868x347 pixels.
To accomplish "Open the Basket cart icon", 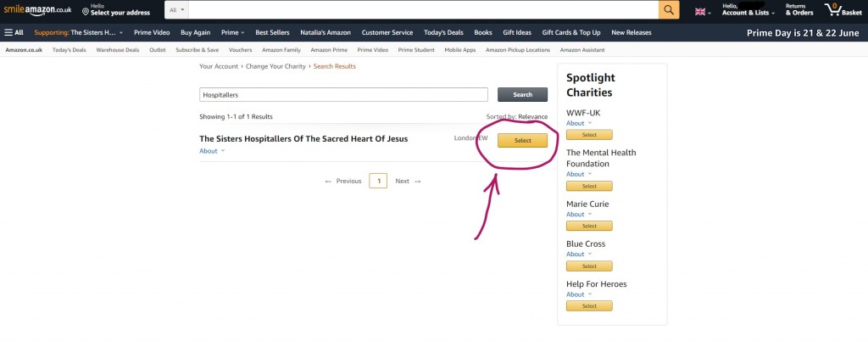I will coord(838,10).
